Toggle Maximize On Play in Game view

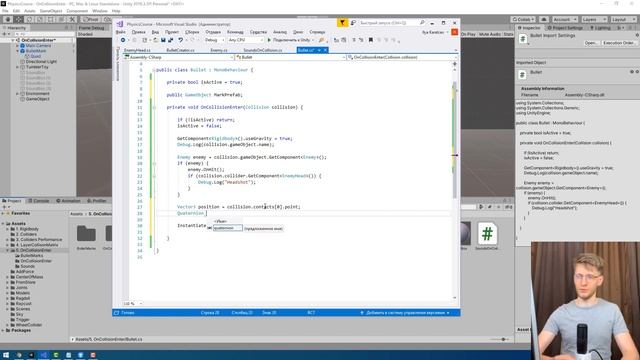pyautogui.click(x=468, y=34)
